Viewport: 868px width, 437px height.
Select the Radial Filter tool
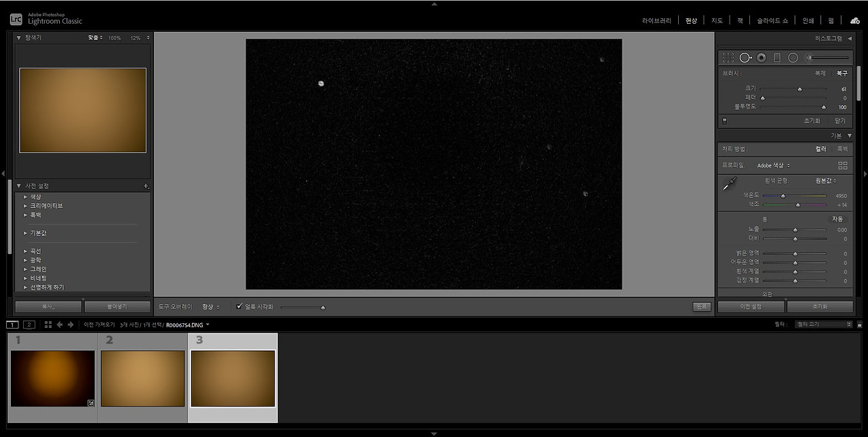click(x=792, y=58)
